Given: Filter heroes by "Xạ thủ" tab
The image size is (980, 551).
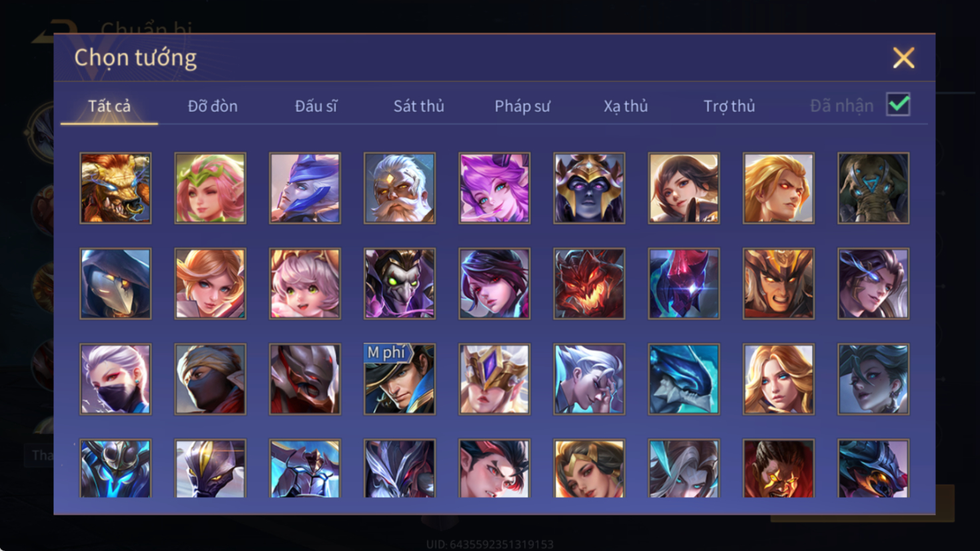Looking at the screenshot, I should 626,106.
